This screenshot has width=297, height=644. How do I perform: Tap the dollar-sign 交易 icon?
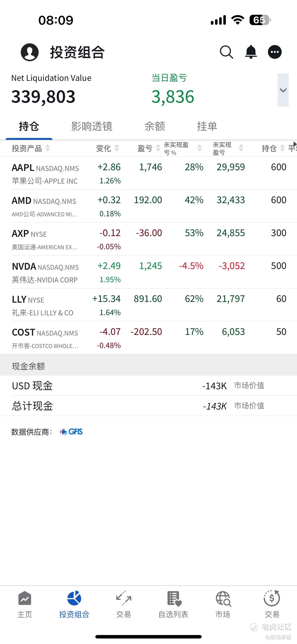pos(272,598)
